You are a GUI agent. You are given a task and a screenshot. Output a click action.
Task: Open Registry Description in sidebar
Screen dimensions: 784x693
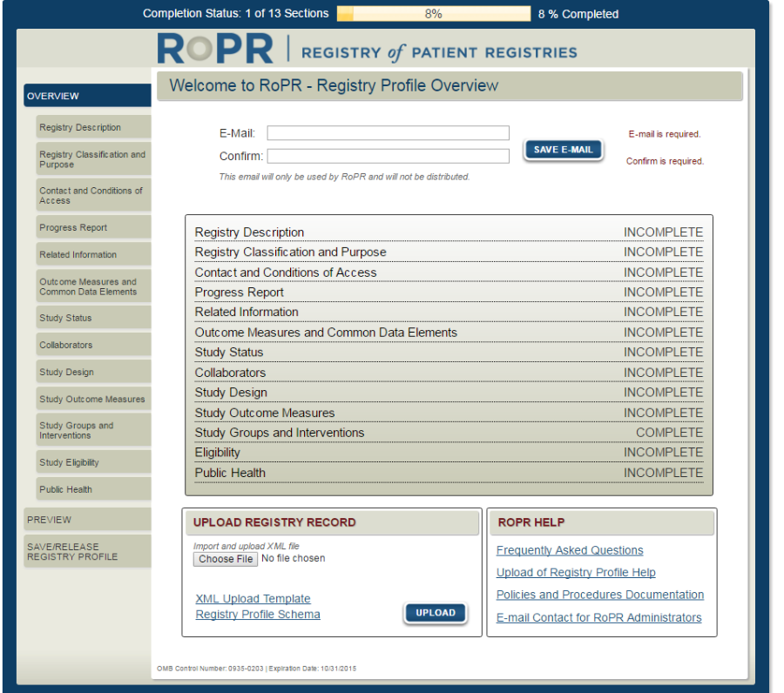[x=93, y=127]
